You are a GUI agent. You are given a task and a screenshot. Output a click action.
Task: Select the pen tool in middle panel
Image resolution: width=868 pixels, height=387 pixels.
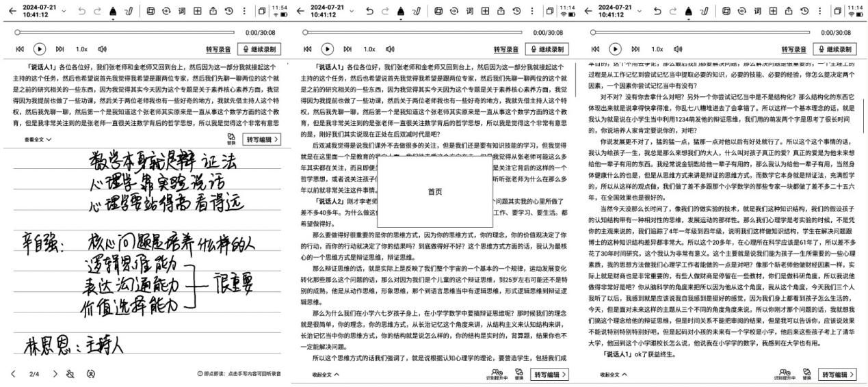[401, 12]
